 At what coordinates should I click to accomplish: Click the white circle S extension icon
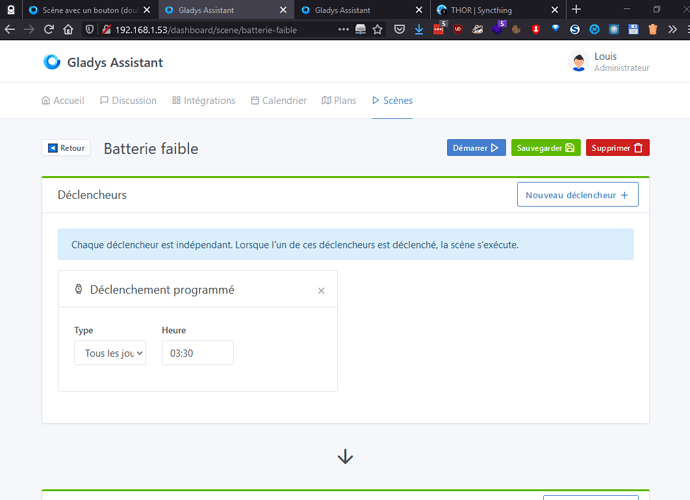point(575,29)
